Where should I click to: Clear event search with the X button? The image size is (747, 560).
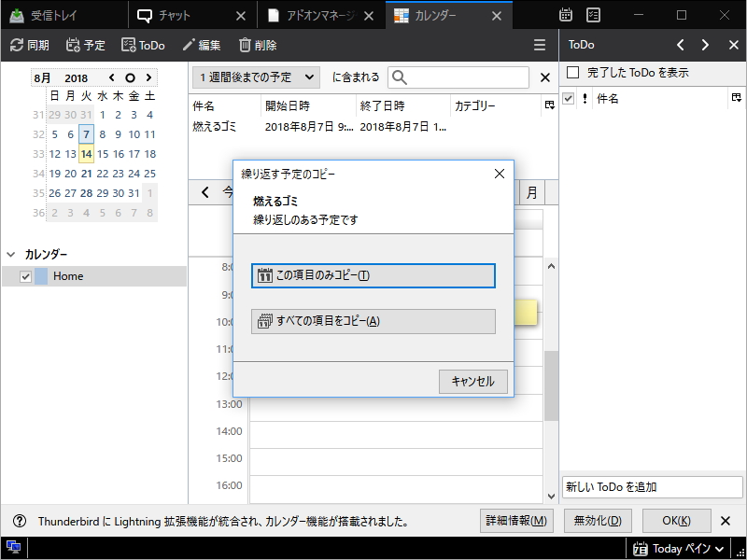tap(545, 77)
